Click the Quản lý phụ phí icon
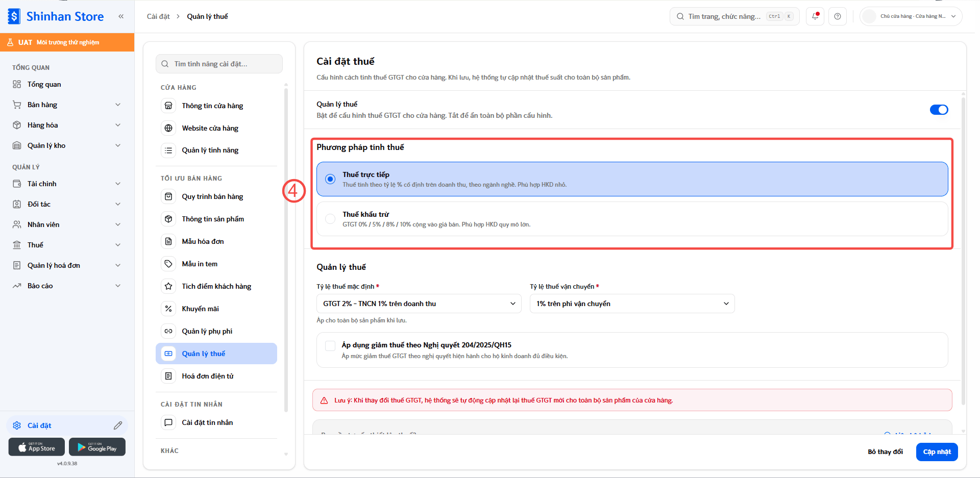Screen dimensions: 980x478 [x=168, y=331]
